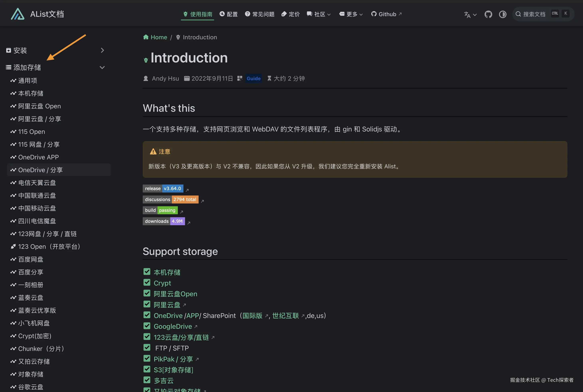Click the downloads 4.9M badge
583x392 pixels.
164,221
